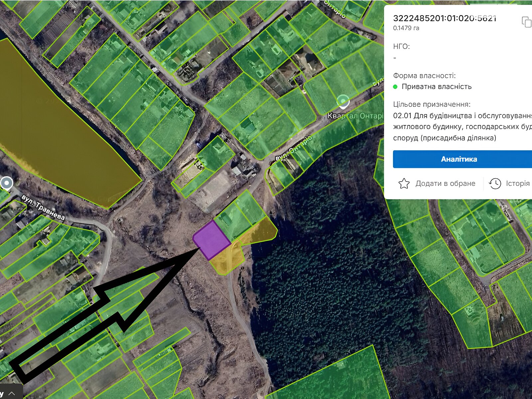Click the Додати в обране label
Image resolution: width=532 pixels, height=399 pixels.
coord(445,184)
